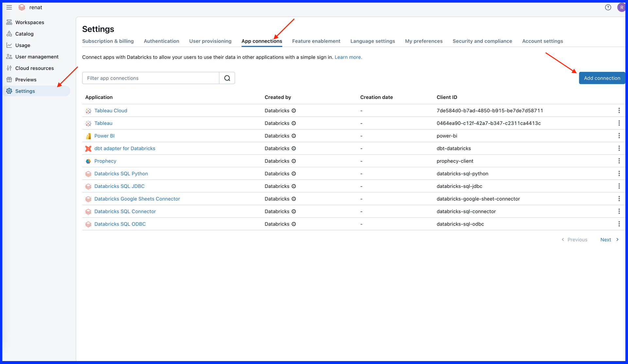Select the Catalog icon in the sidebar

9,34
